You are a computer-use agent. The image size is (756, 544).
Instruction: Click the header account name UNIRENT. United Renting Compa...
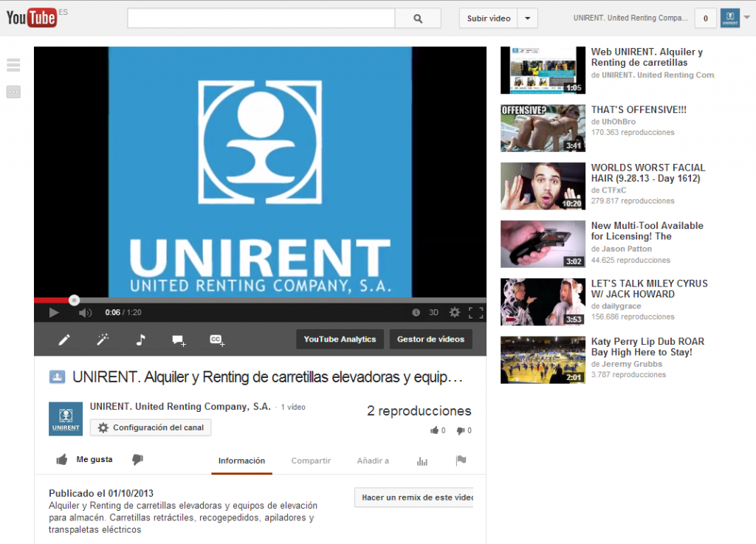click(x=630, y=18)
